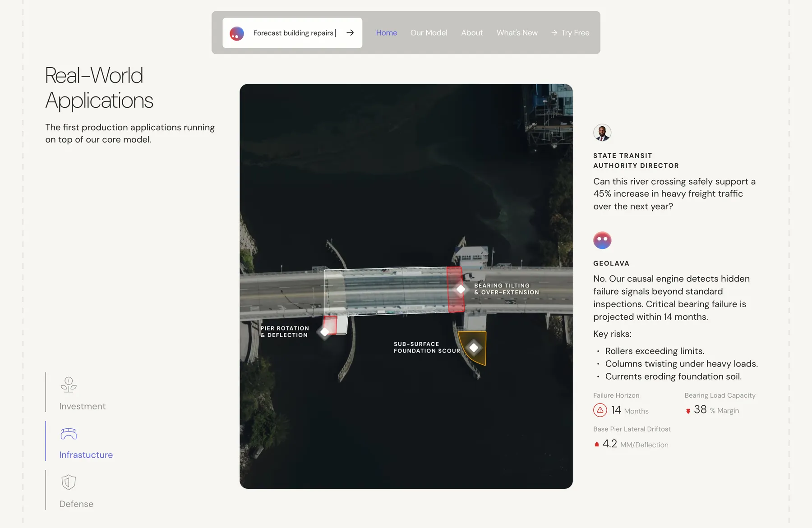Click the Geolava logo in search bar

(237, 33)
